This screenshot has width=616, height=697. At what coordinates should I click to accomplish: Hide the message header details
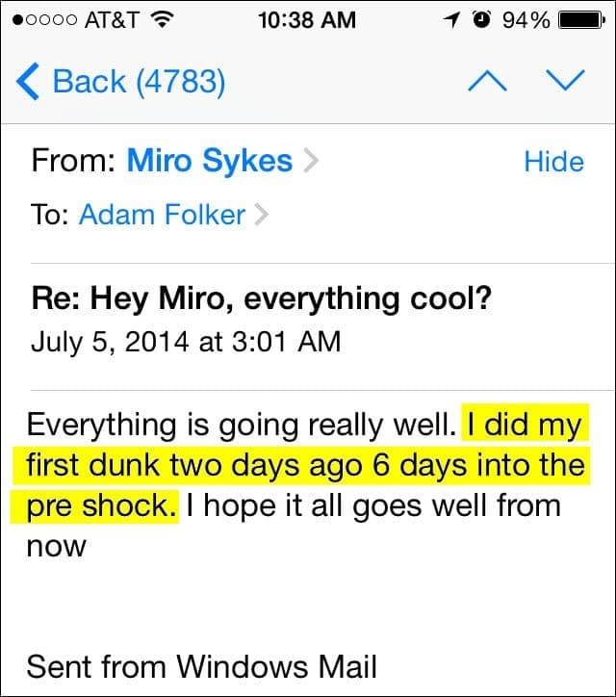[553, 161]
